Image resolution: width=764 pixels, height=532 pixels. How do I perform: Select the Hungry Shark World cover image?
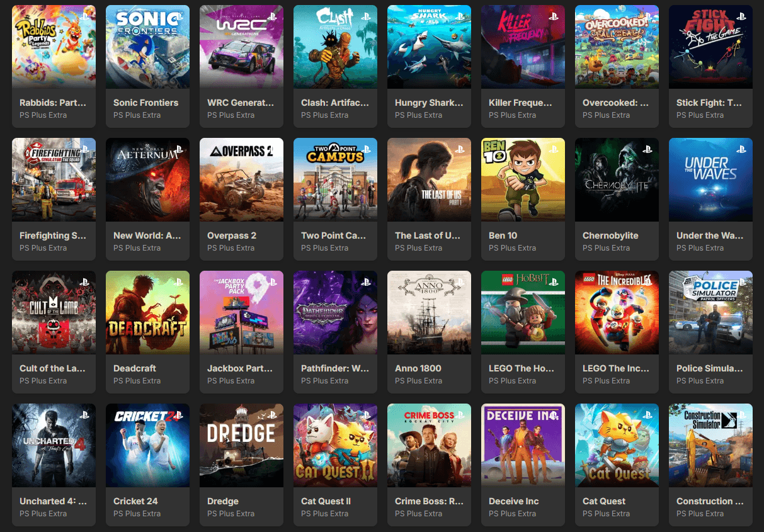click(x=429, y=47)
